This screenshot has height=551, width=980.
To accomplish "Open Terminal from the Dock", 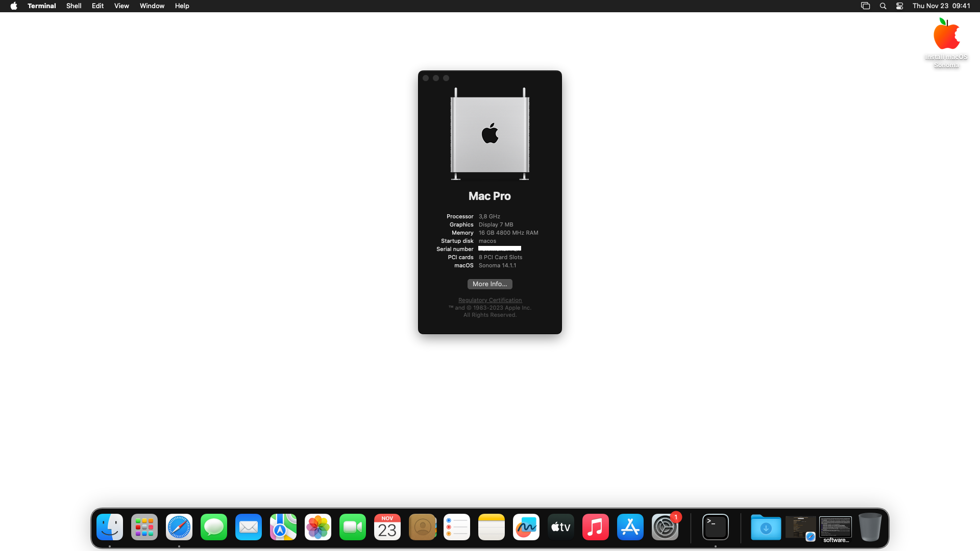I will click(715, 527).
